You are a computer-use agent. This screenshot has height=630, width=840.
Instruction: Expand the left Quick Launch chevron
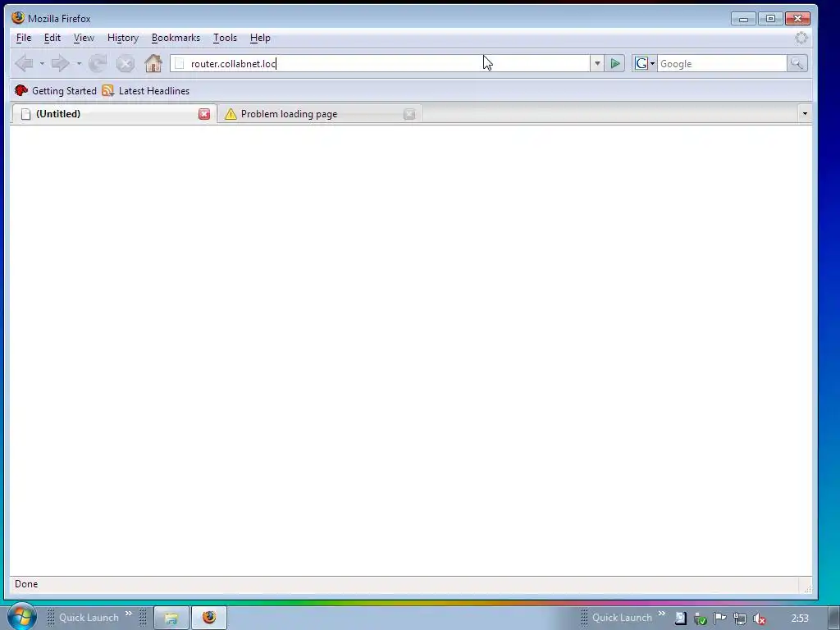tap(129, 614)
